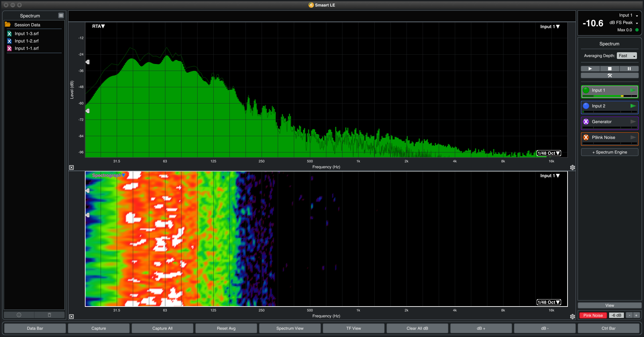The image size is (644, 337).
Task: Run the Input 1 engine play arrow
Action: [x=633, y=90]
